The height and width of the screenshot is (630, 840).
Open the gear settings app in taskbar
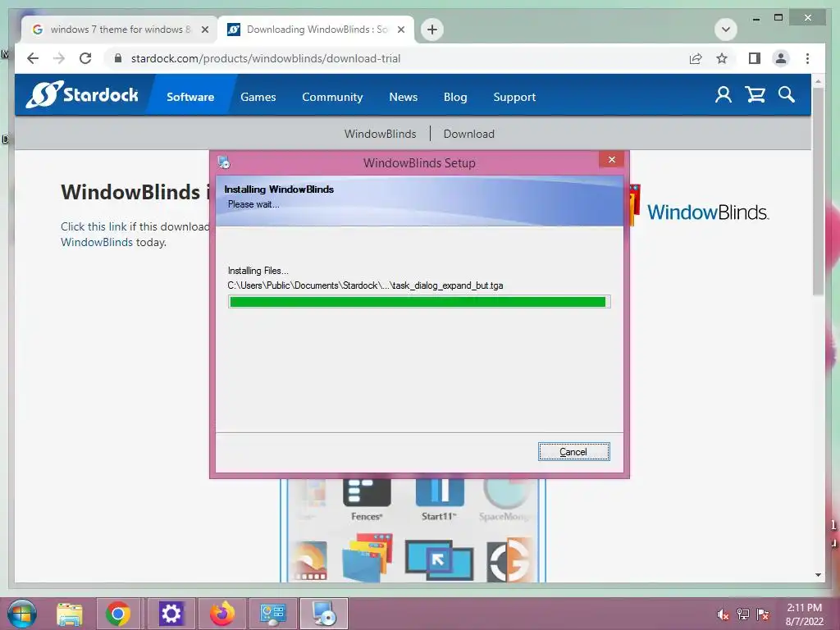[171, 614]
